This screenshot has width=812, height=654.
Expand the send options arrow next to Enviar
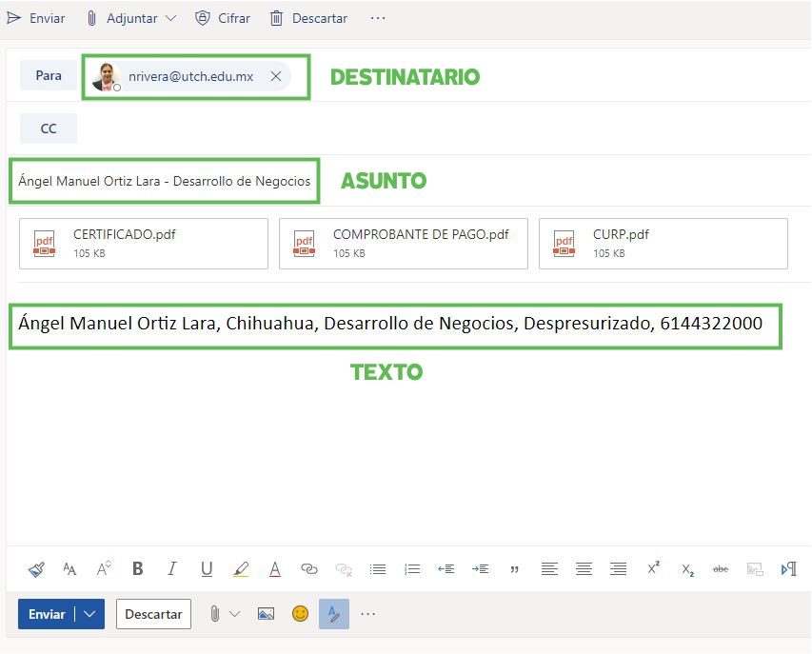point(90,614)
